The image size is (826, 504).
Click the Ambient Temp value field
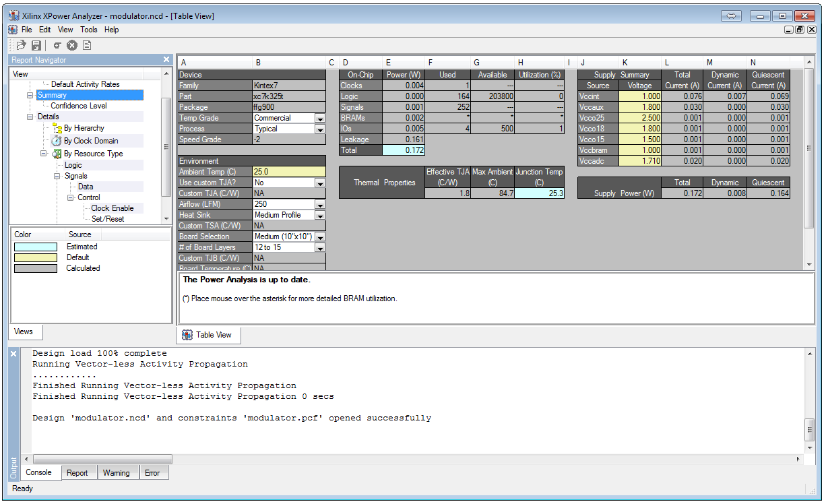tap(288, 172)
